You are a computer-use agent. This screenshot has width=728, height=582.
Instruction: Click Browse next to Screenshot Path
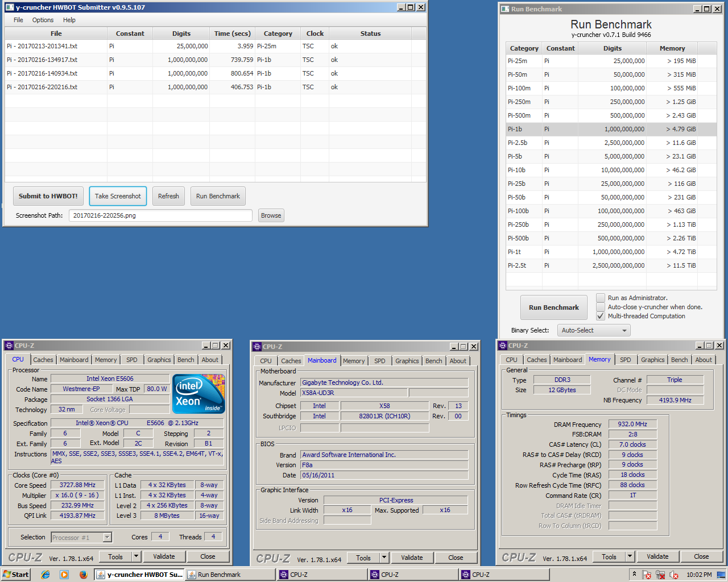[271, 215]
